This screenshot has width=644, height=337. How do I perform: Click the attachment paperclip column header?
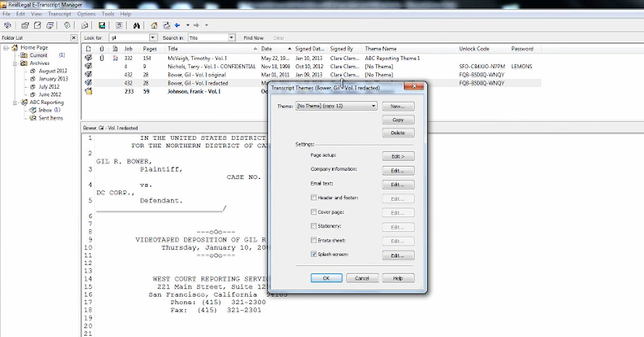[102, 49]
